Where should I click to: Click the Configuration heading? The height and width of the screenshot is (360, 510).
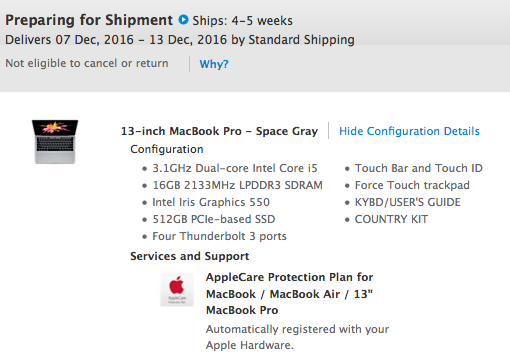167,149
